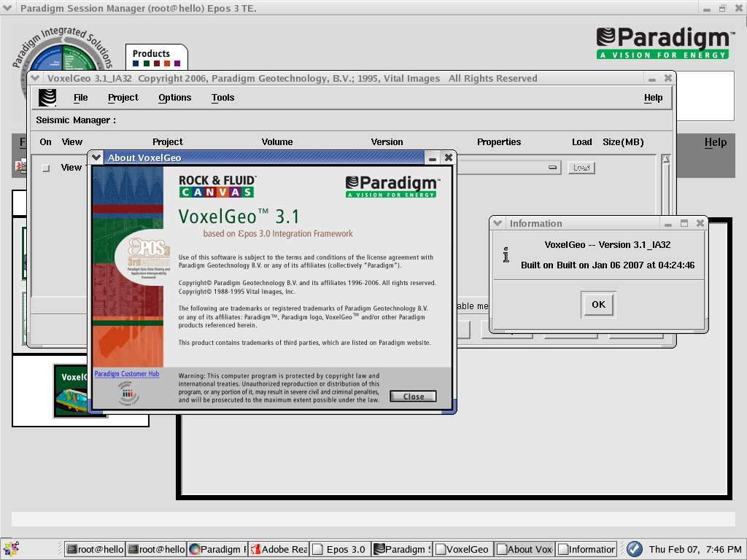The height and width of the screenshot is (560, 747).
Task: Close the VoxelGeo main window
Action: [x=668, y=78]
